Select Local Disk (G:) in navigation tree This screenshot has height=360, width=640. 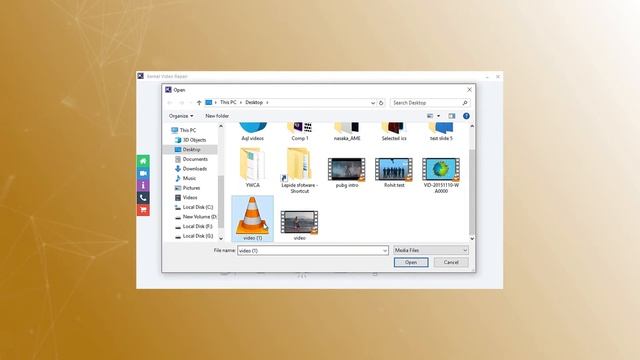[x=198, y=236]
